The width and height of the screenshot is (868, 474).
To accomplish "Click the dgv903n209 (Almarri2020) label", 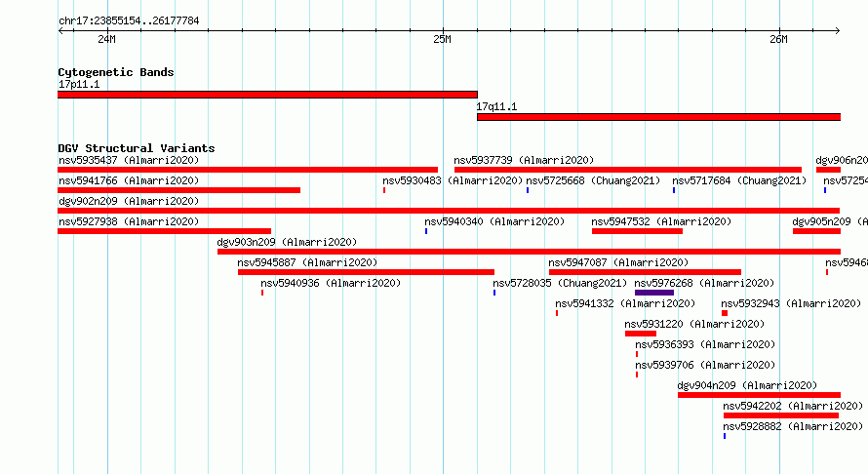I will pyautogui.click(x=287, y=242).
